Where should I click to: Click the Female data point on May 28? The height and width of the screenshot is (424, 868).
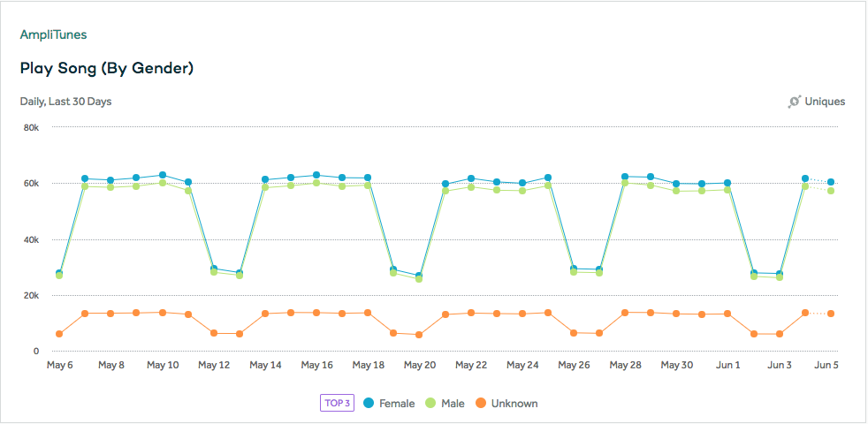(625, 177)
